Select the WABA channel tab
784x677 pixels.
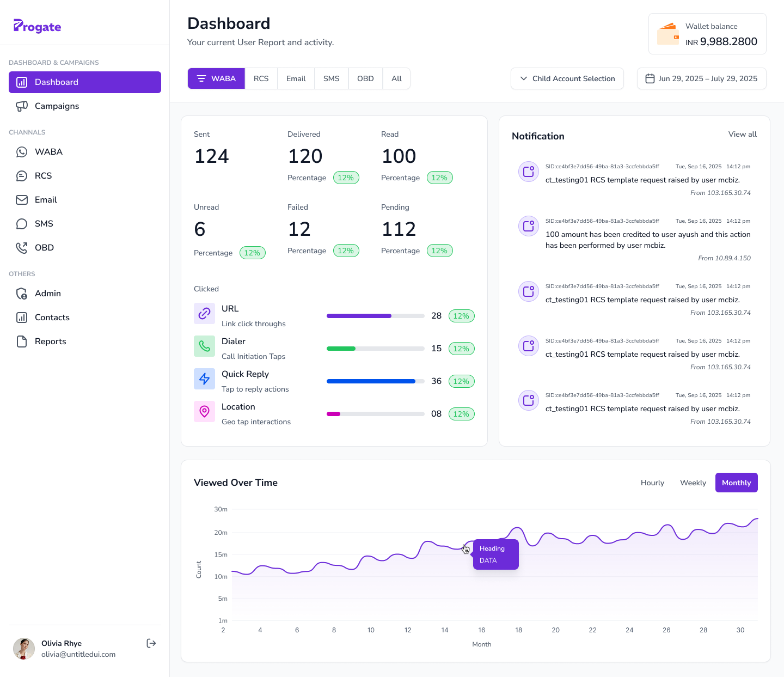tap(216, 78)
